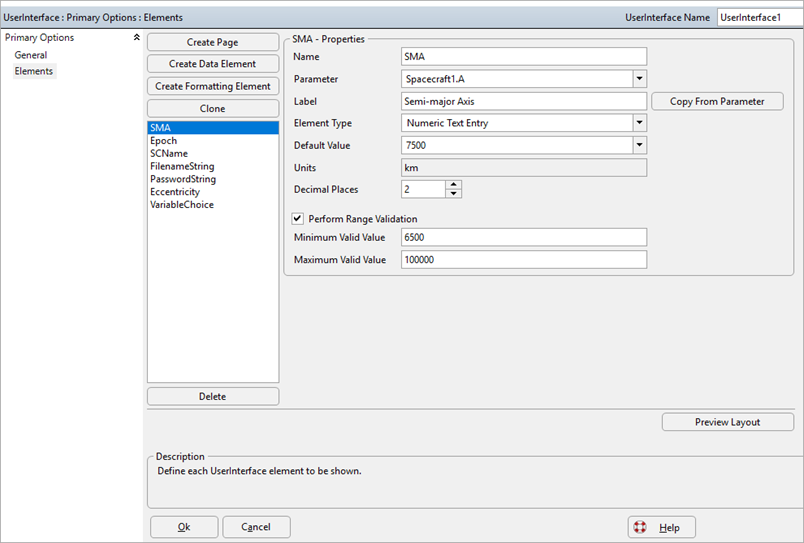Open Help with the lifebuoy button
This screenshot has height=543, width=804.
[661, 527]
